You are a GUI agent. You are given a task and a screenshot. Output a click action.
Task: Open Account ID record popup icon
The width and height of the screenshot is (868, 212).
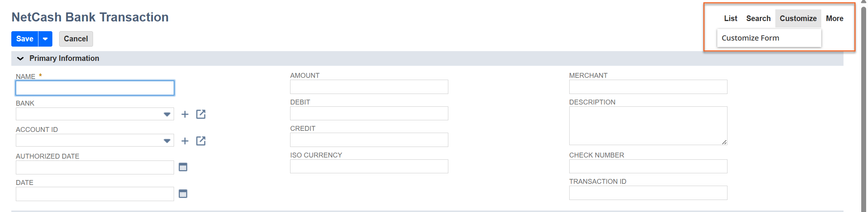tap(201, 141)
